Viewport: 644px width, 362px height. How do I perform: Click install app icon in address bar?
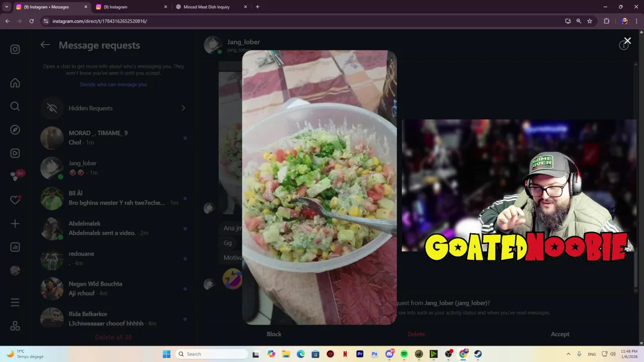(568, 21)
